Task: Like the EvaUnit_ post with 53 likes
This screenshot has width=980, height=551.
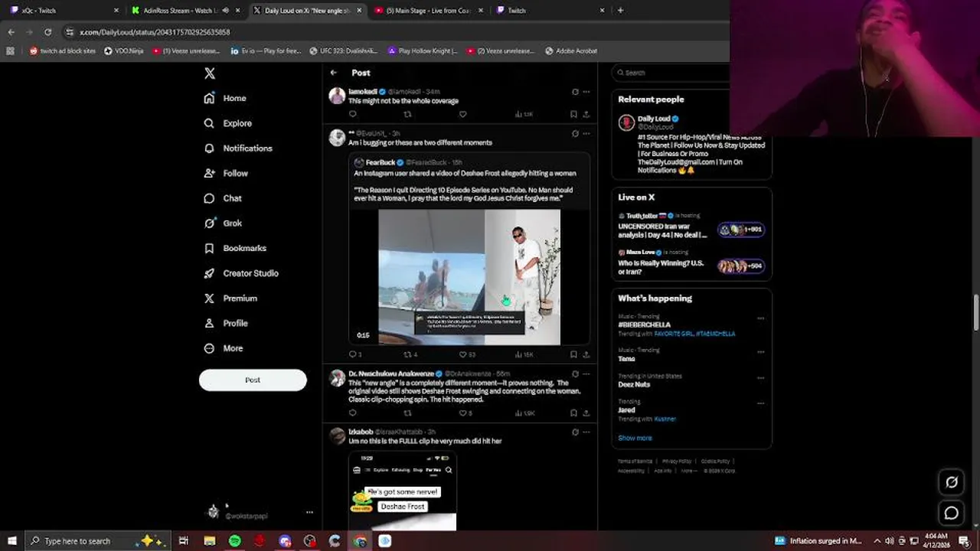Action: click(x=466, y=354)
